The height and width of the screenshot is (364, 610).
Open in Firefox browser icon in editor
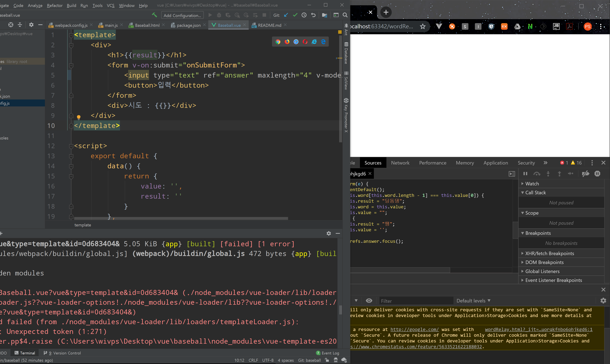click(x=287, y=42)
